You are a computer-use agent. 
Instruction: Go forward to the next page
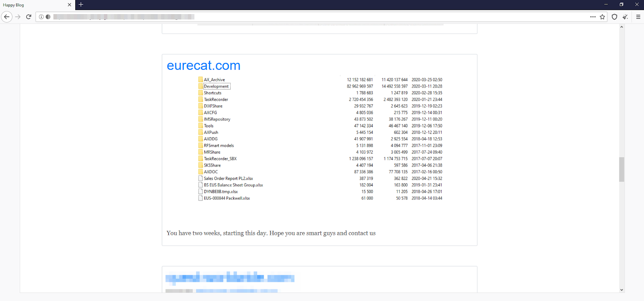click(x=18, y=17)
